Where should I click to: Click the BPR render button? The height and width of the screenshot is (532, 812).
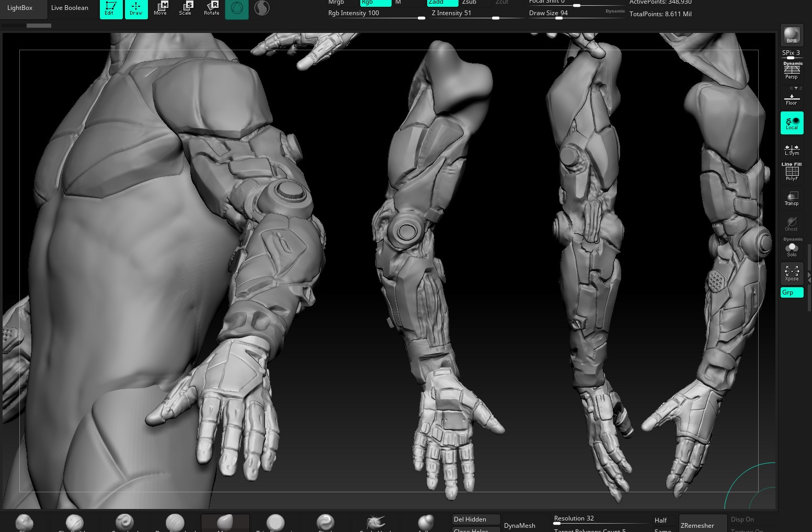[x=792, y=35]
